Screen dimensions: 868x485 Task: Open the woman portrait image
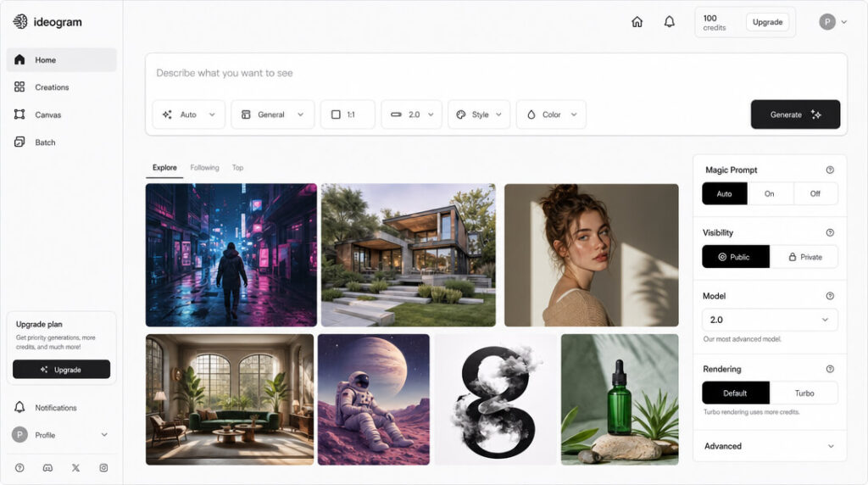pos(591,255)
